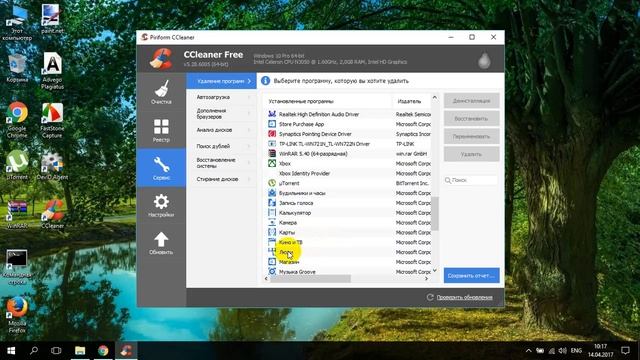Screen dimensions: 640x360
Task: Click the Запись голоса icon
Action: tap(272, 202)
